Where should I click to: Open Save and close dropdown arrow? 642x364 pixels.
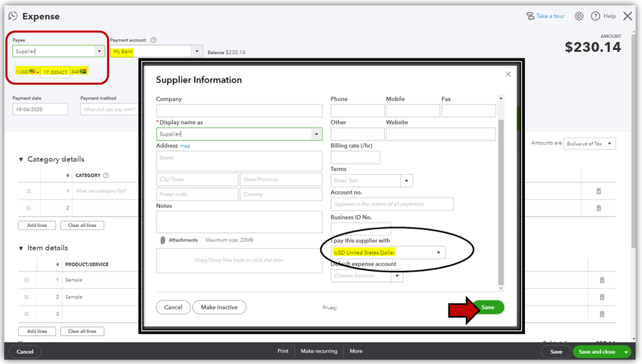pos(626,352)
